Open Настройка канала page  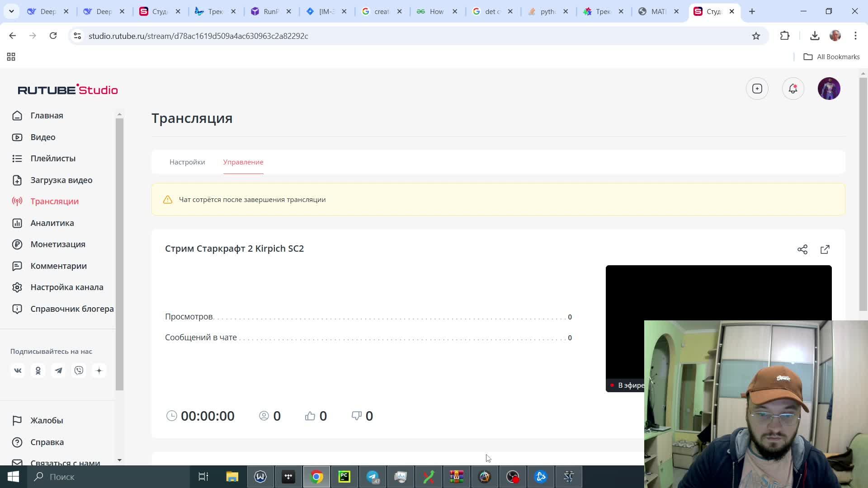pos(66,287)
